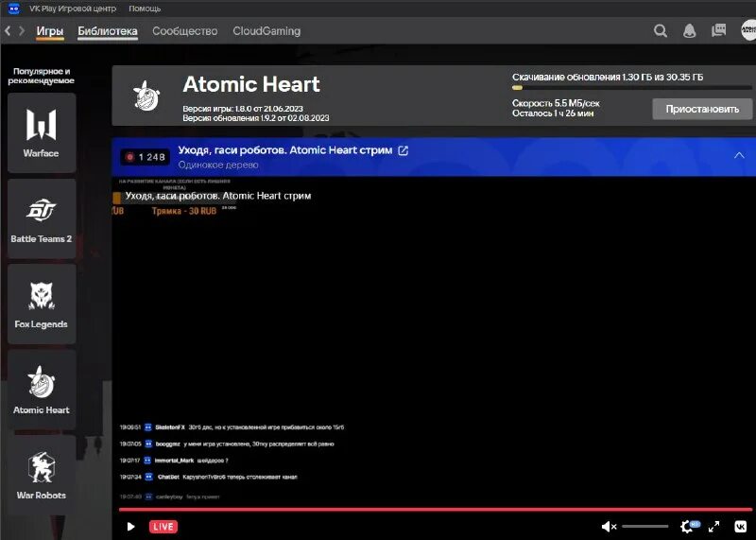This screenshot has height=540, width=756.
Task: Click the booggmz chat message
Action: click(227, 444)
